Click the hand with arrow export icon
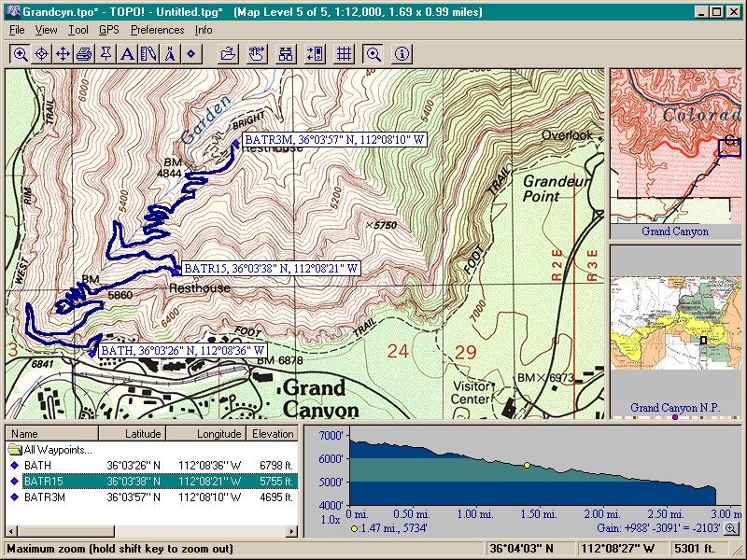Image resolution: width=747 pixels, height=560 pixels. (257, 54)
